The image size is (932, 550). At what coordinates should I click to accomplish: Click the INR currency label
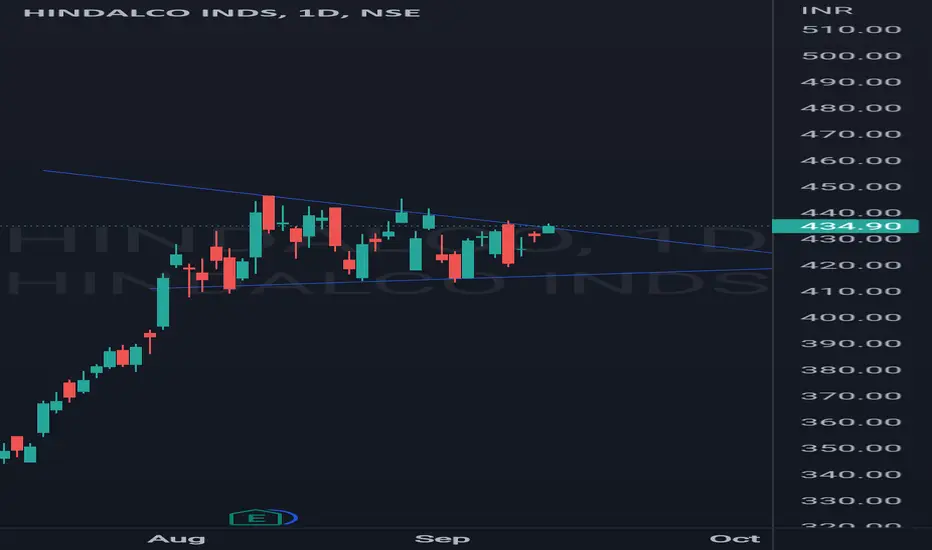(827, 10)
